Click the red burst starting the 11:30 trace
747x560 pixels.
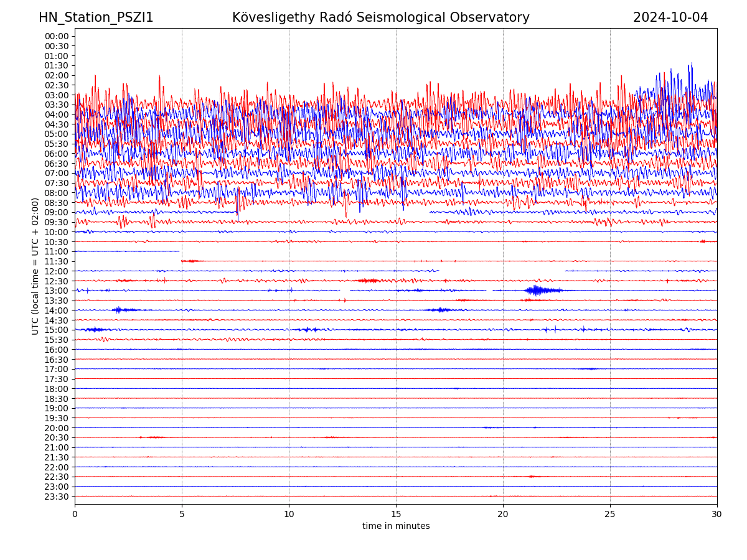190,261
